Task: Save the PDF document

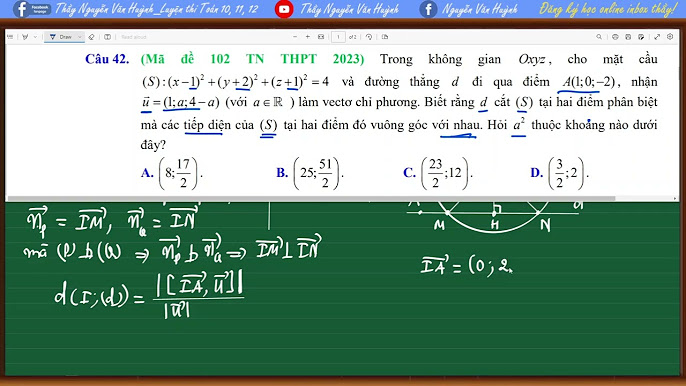Action: 628,37
